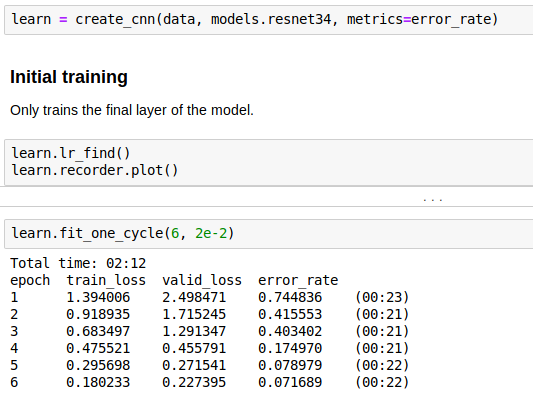Select the 'Only trains the final layer' text cell

132,110
